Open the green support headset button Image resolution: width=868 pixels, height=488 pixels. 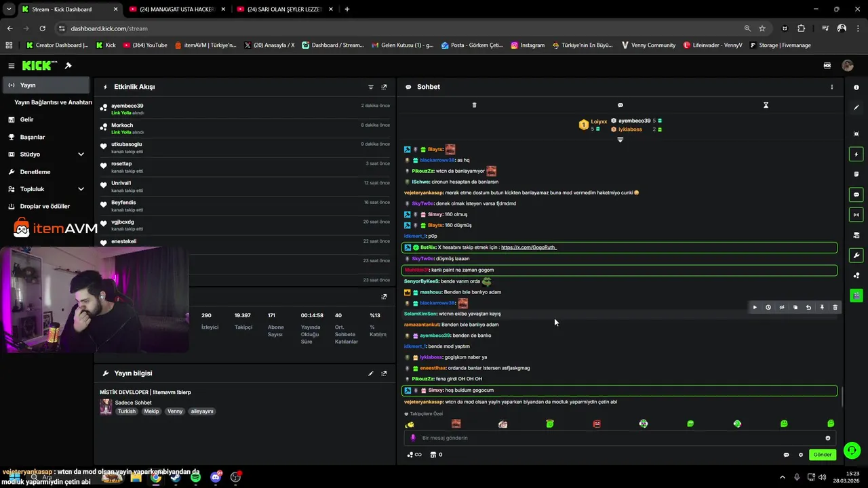click(852, 450)
